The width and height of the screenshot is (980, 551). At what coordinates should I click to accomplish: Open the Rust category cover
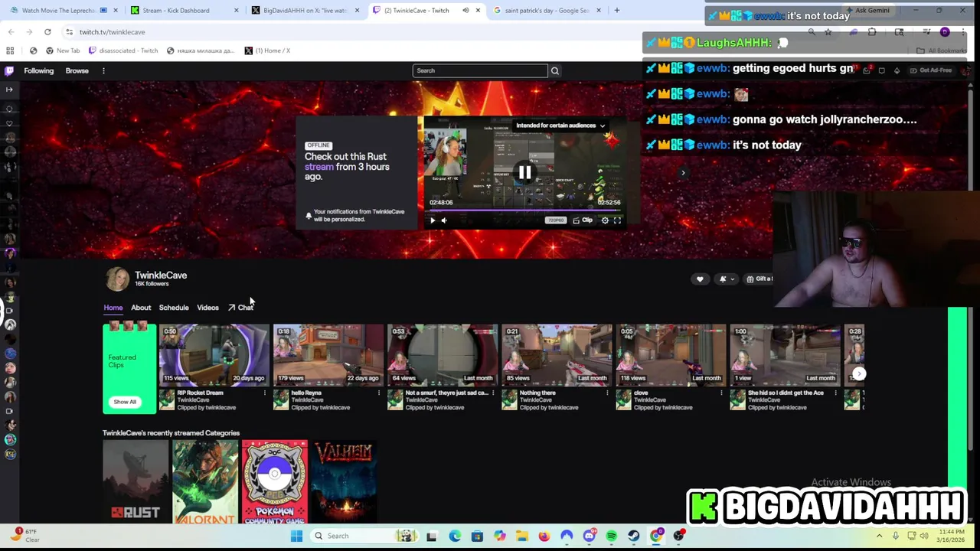click(136, 482)
